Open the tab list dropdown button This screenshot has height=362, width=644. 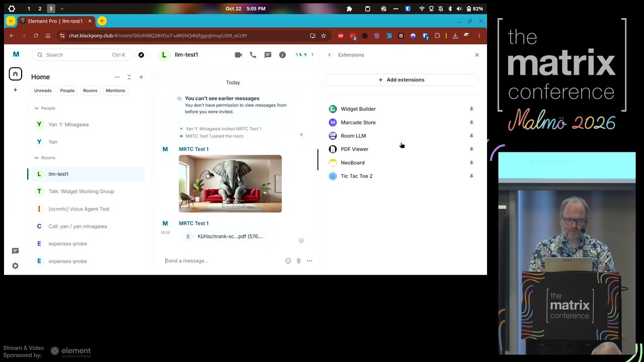pos(11,21)
